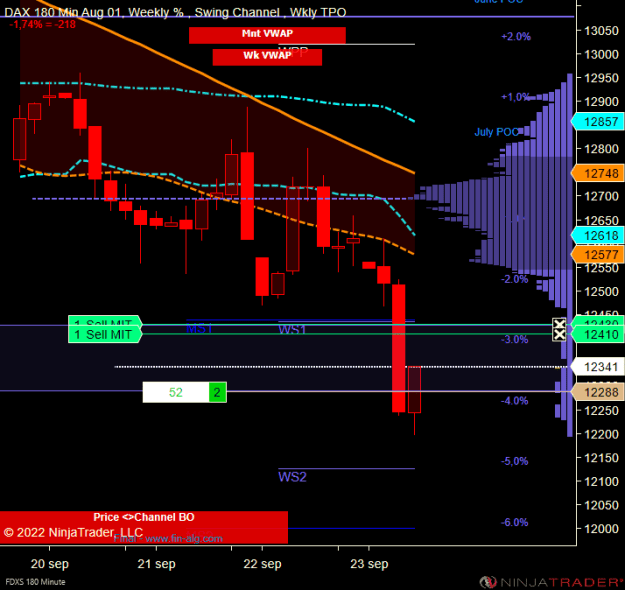Screen dimensions: 625x590
Task: Click the cyan 12857 price marker
Action: (598, 122)
